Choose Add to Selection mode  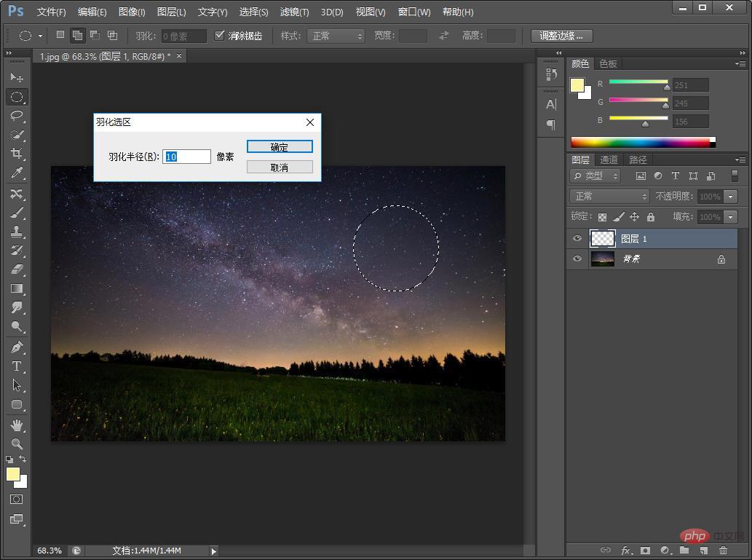point(77,35)
